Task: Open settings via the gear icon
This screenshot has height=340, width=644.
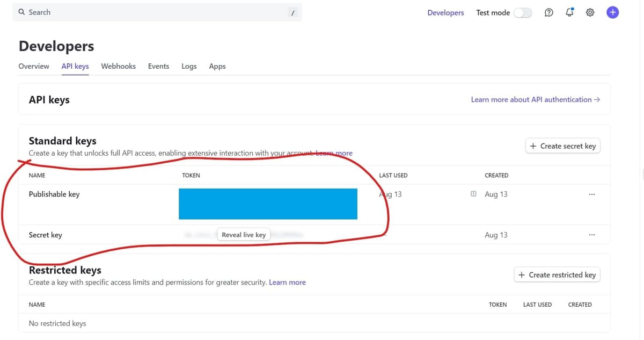Action: coord(590,13)
